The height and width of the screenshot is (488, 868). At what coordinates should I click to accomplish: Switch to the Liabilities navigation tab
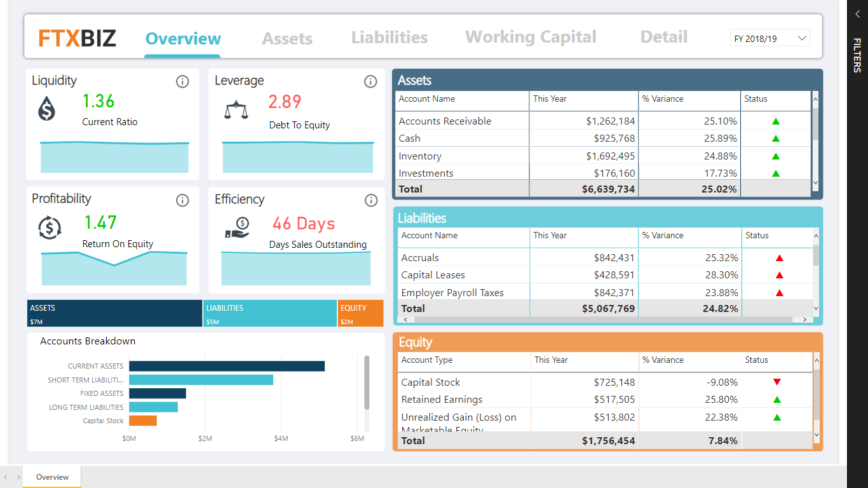[390, 37]
